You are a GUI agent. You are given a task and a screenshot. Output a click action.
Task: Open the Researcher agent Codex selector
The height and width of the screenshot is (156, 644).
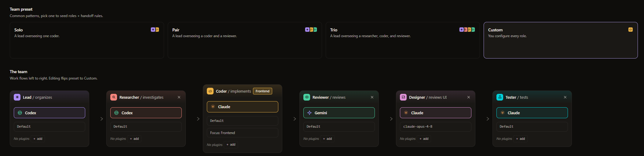click(146, 113)
